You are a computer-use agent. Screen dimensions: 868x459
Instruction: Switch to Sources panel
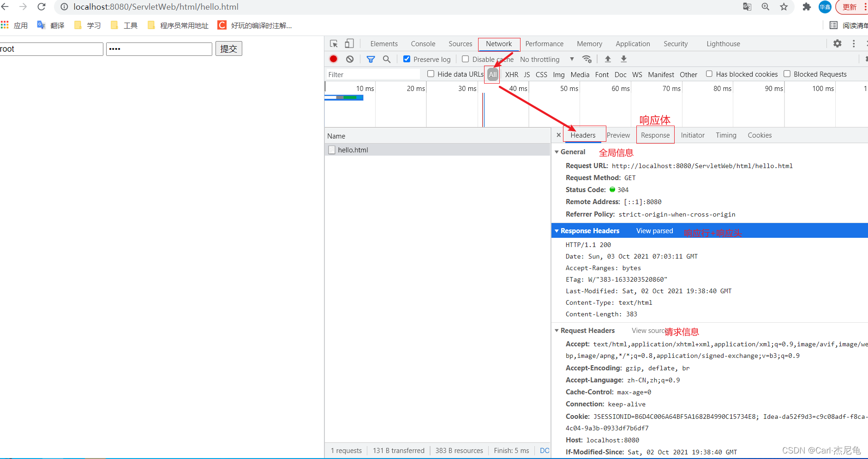pos(461,44)
